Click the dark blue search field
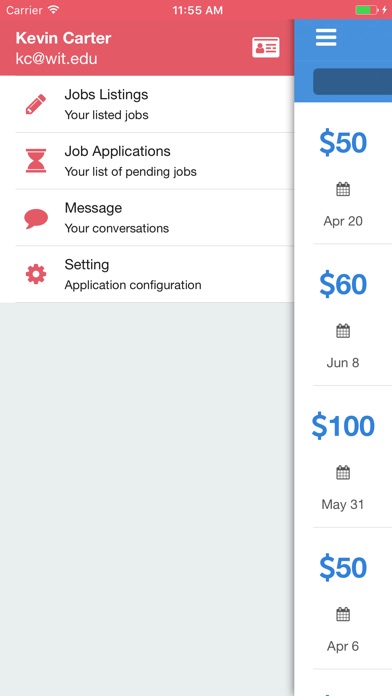 click(x=352, y=81)
